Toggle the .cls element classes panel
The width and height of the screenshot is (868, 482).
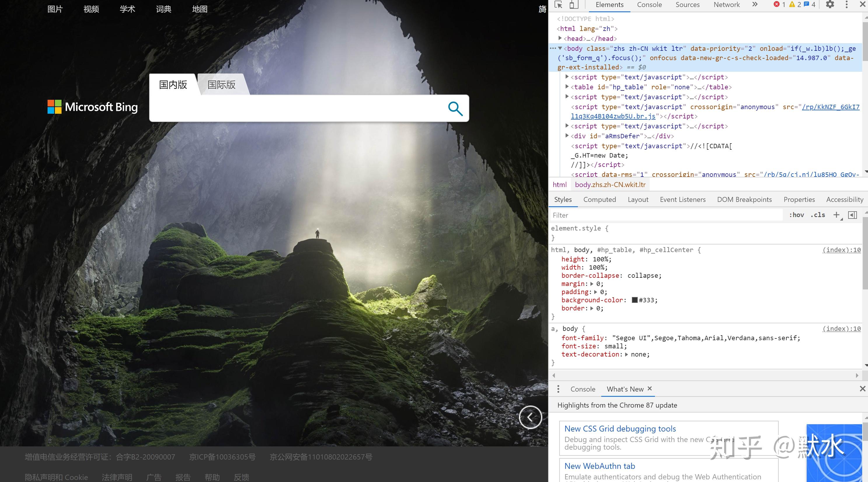tap(818, 215)
